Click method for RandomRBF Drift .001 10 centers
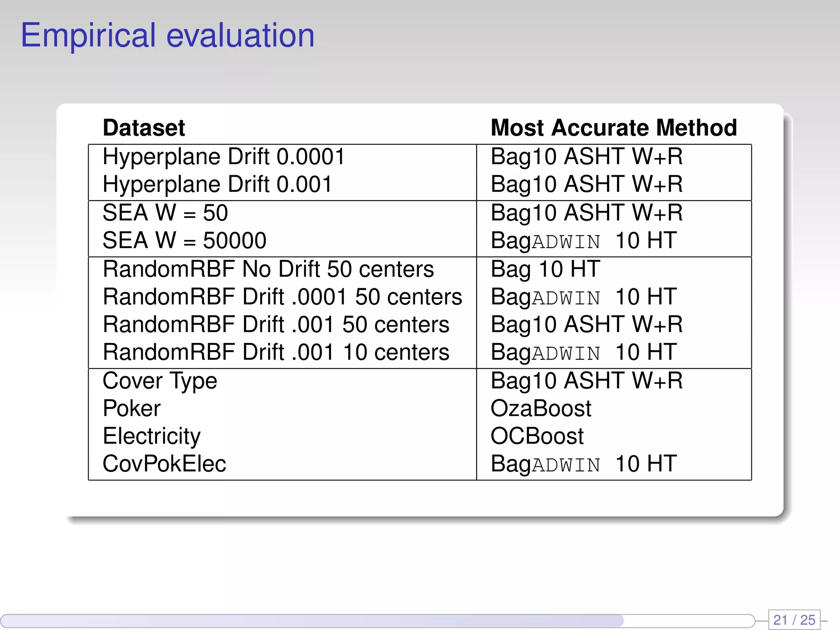The height and width of the screenshot is (630, 840). [584, 353]
